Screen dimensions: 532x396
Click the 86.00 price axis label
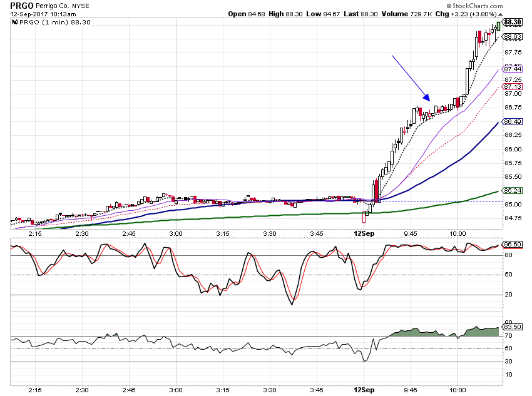513,149
